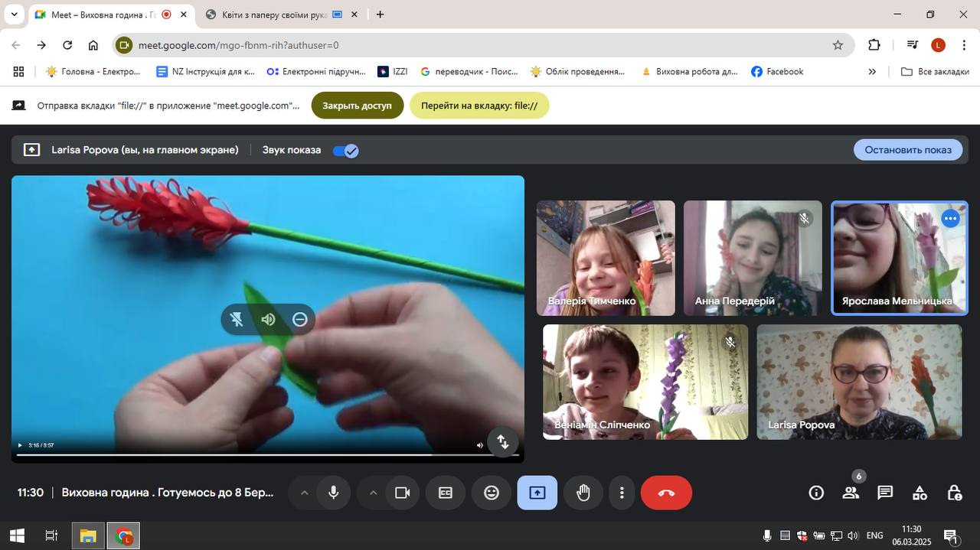Expand video settings arrow beside camera
Image resolution: width=980 pixels, height=550 pixels.
(373, 493)
